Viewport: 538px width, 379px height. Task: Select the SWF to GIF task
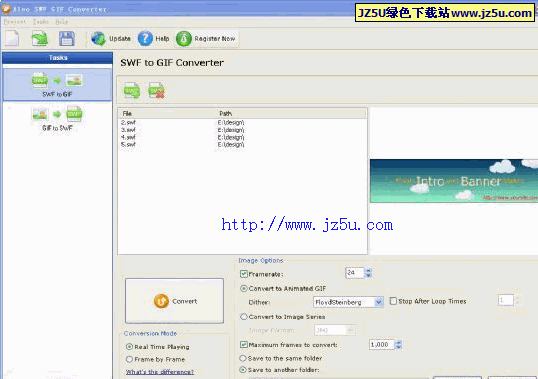point(57,85)
